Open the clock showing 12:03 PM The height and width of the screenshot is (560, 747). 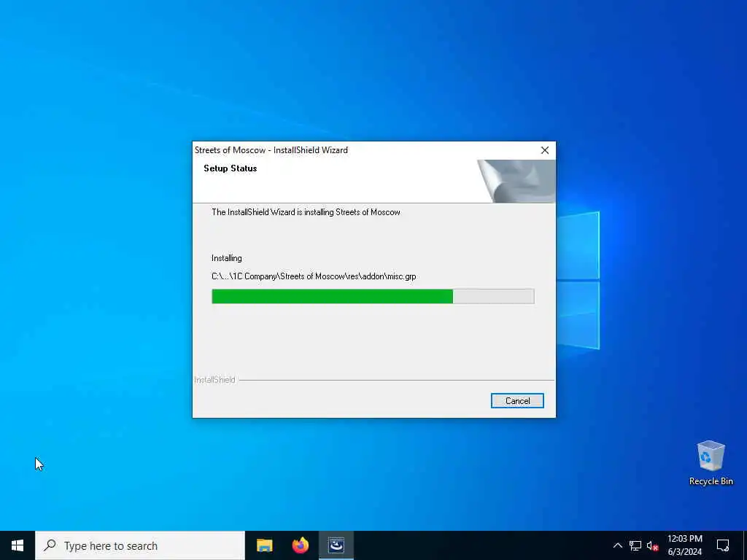(x=684, y=545)
